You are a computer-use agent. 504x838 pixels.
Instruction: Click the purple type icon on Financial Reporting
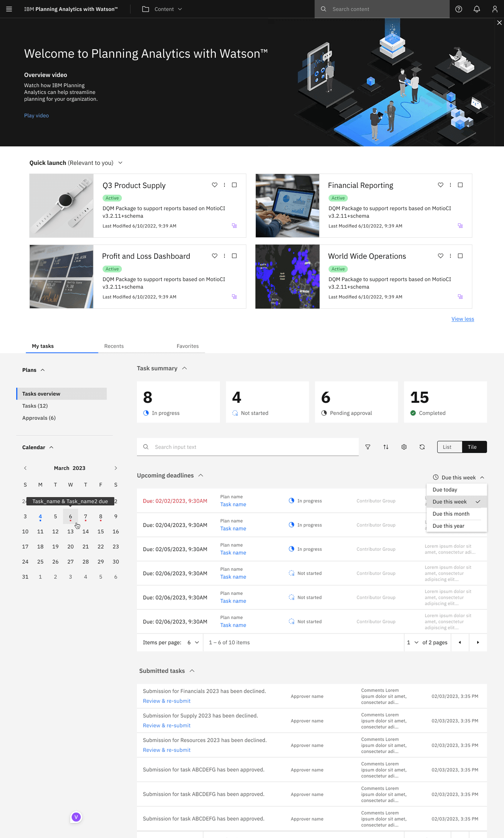coord(460,226)
